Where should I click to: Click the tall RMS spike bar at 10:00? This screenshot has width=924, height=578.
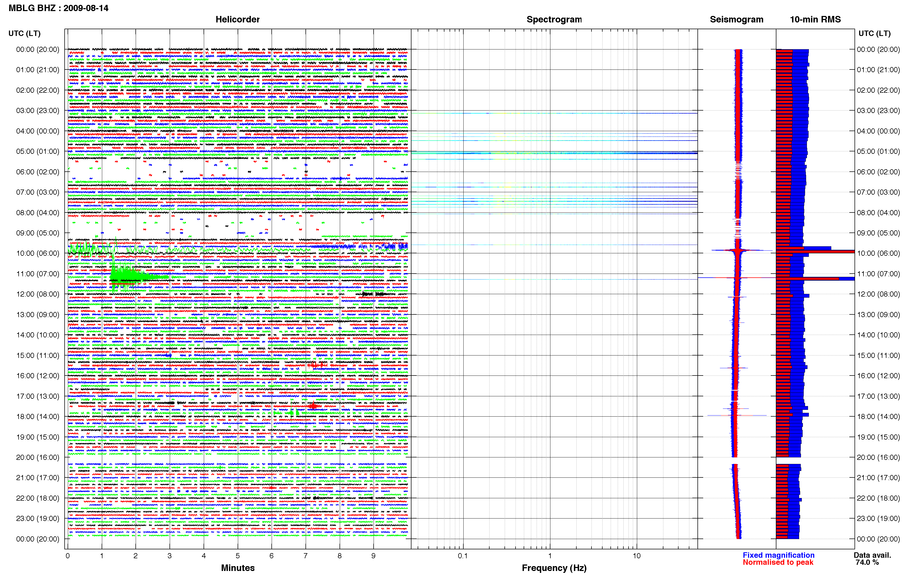(x=815, y=251)
